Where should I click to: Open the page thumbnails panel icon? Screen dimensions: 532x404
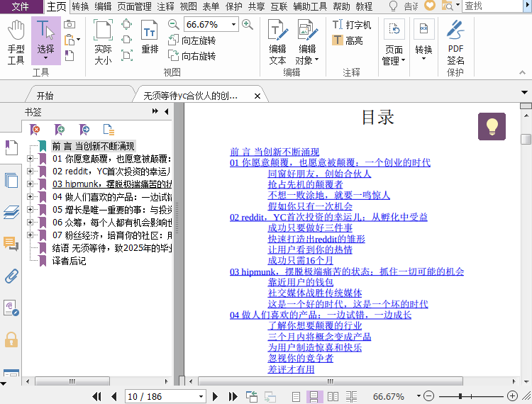11,180
